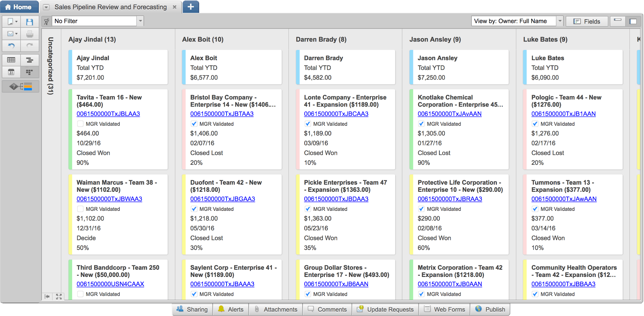Open the sheet tab menu arrow
The width and height of the screenshot is (644, 316).
coord(46,7)
